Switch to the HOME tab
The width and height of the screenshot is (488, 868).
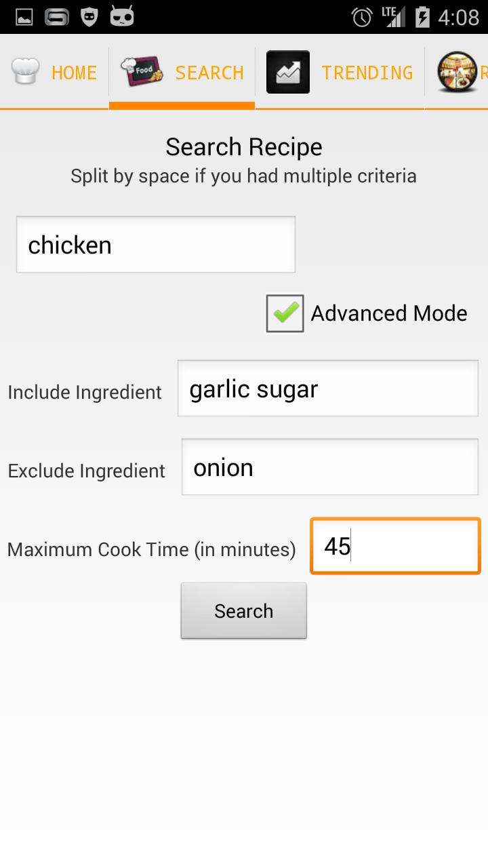click(75, 71)
